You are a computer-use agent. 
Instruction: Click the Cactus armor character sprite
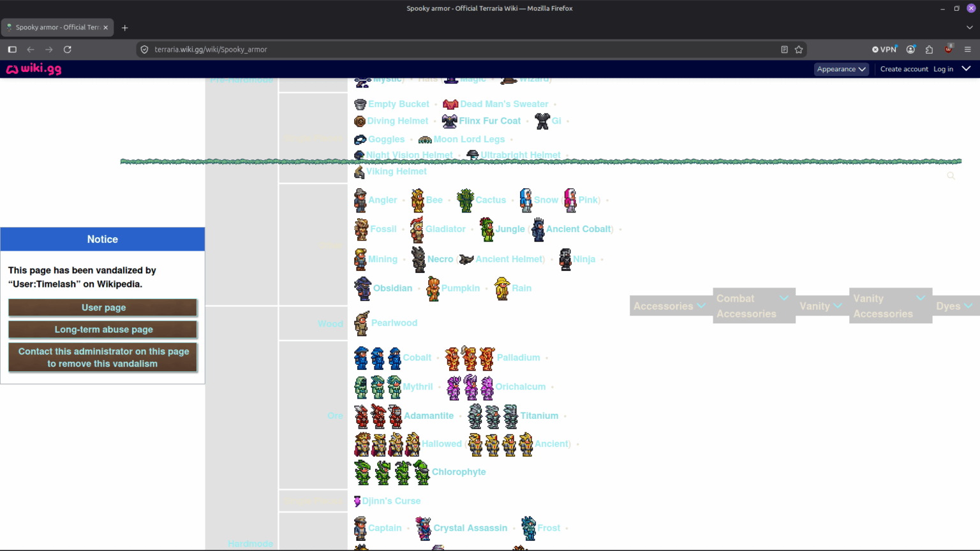[466, 200]
